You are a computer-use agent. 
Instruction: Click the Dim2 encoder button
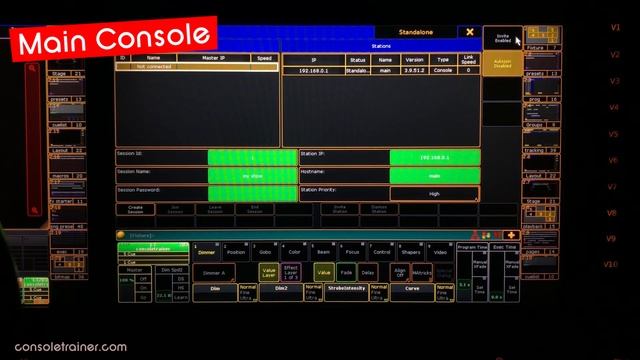281,293
